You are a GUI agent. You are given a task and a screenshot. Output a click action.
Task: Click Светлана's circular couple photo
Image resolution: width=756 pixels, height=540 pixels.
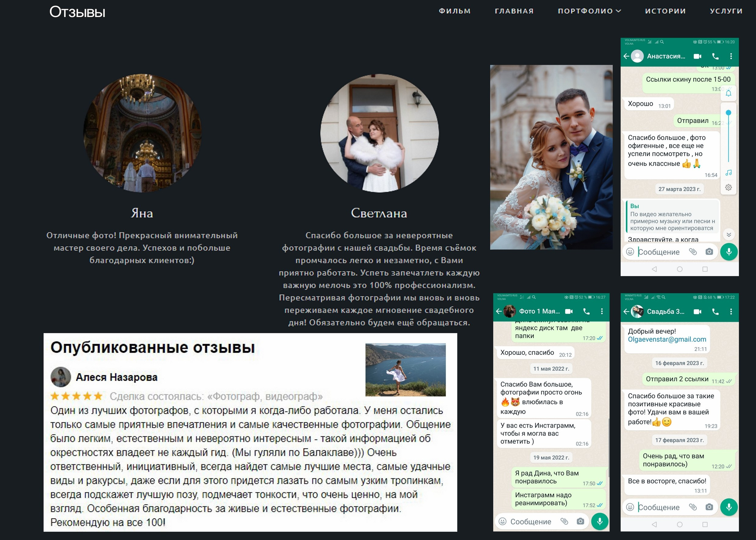click(x=379, y=133)
